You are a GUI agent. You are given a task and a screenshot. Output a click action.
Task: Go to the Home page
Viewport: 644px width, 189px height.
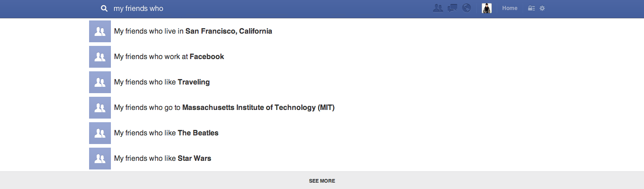[x=509, y=8]
